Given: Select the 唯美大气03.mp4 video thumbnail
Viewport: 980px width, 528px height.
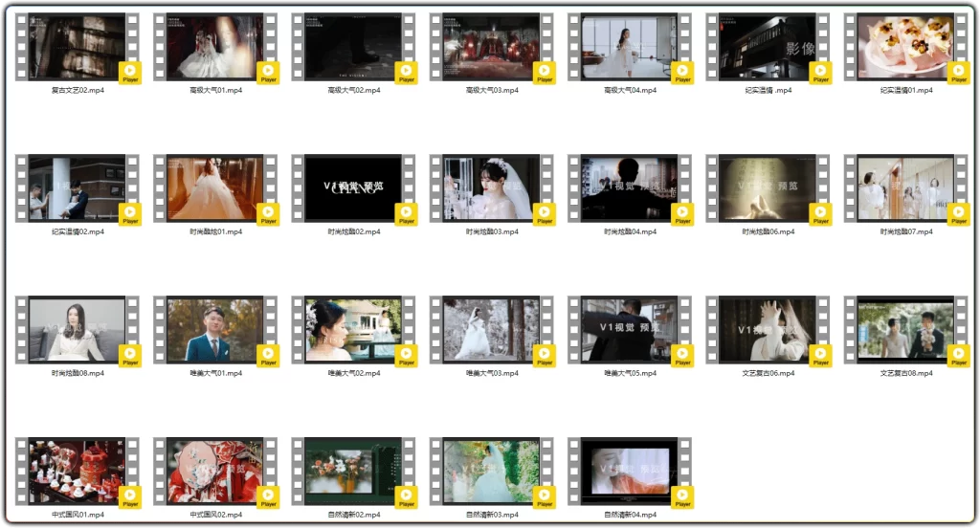Looking at the screenshot, I should click(491, 330).
